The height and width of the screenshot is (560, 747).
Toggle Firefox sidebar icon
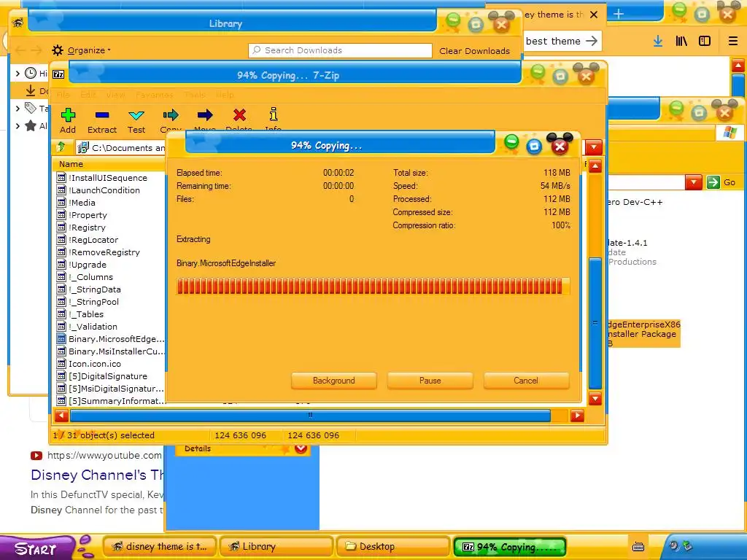(705, 42)
